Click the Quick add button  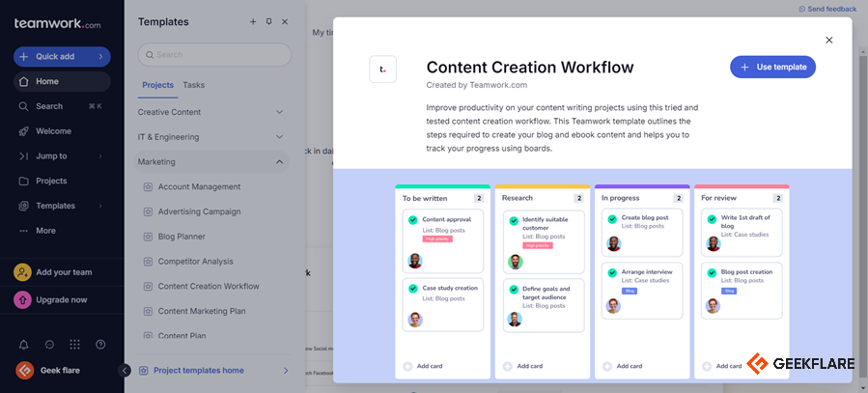coord(62,56)
